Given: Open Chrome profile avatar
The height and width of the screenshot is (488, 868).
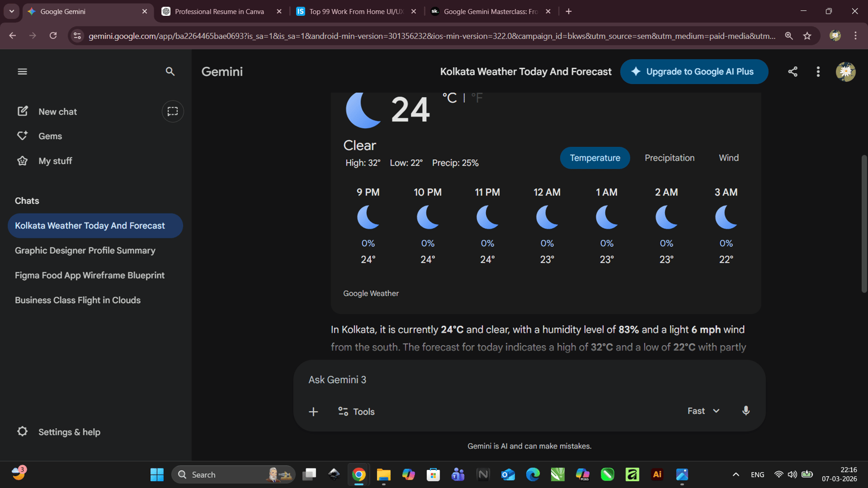Looking at the screenshot, I should tap(835, 36).
